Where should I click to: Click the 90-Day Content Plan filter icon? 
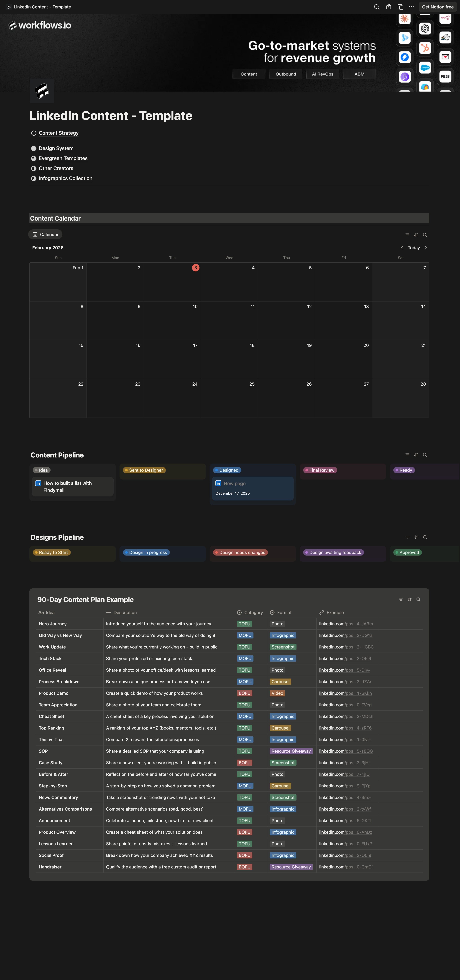401,600
